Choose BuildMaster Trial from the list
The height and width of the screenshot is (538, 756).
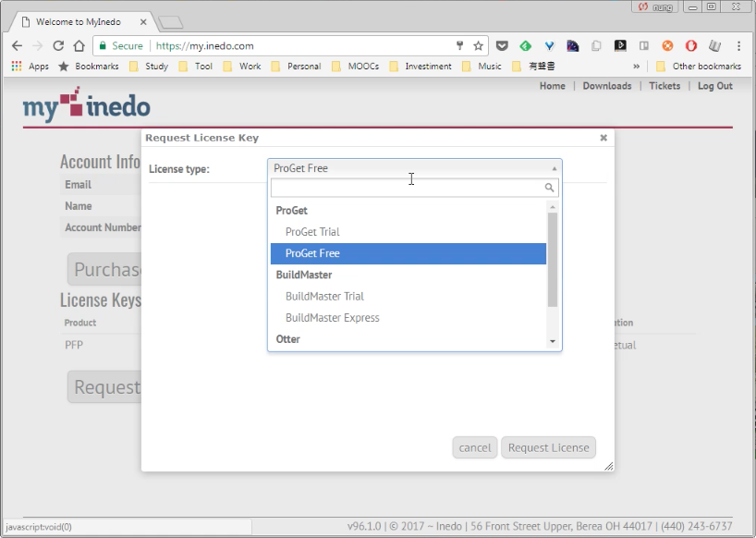(x=408, y=297)
